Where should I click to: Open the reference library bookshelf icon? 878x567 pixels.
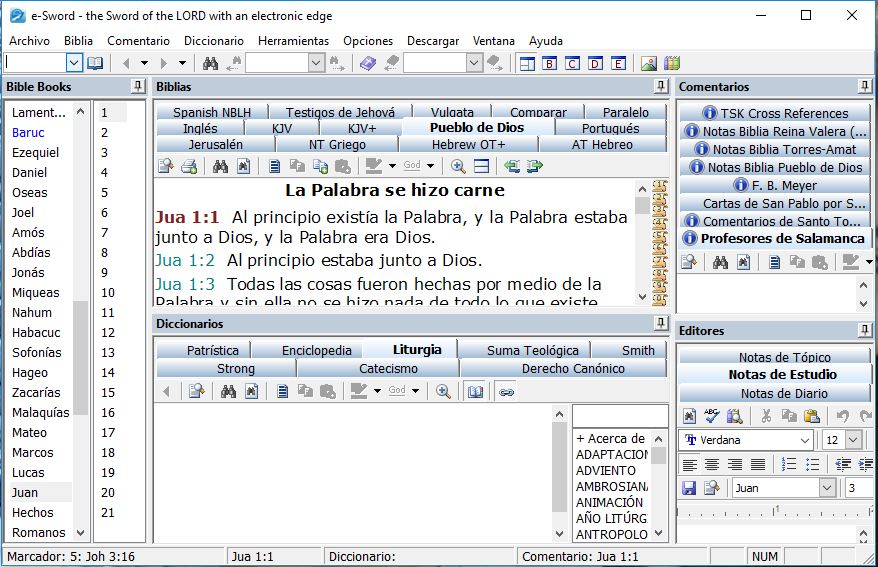click(671, 63)
